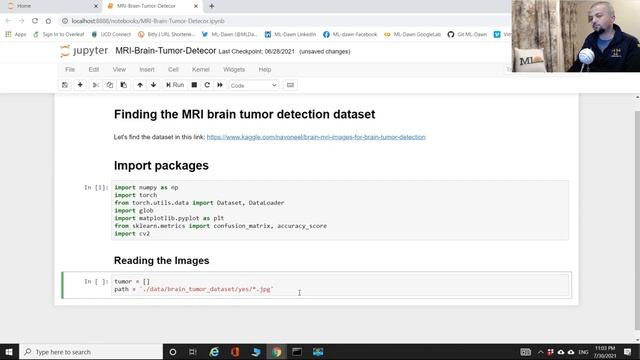The height and width of the screenshot is (360, 640).
Task: Open the Insert menu
Action: (x=147, y=69)
